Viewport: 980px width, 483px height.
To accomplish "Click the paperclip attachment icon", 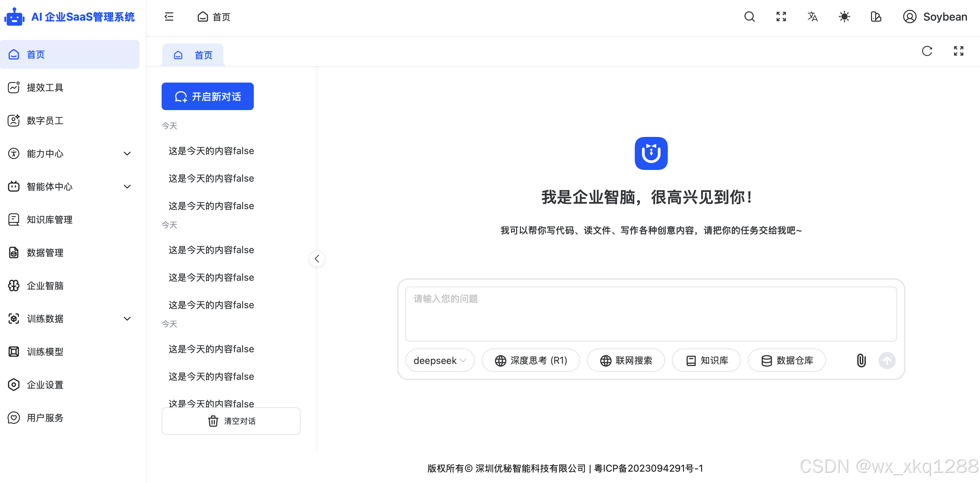I will coord(861,360).
